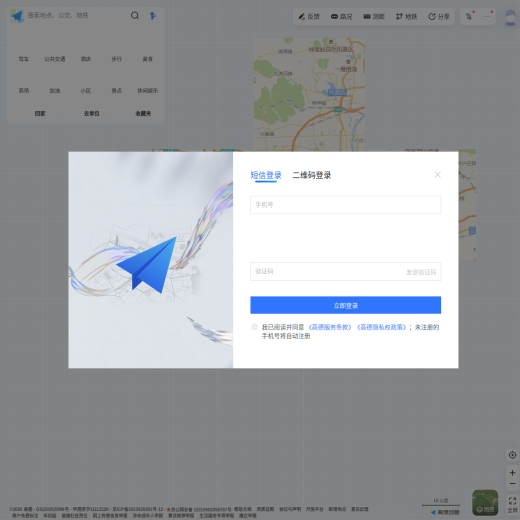Select the 美食 food shortcut

pos(148,59)
